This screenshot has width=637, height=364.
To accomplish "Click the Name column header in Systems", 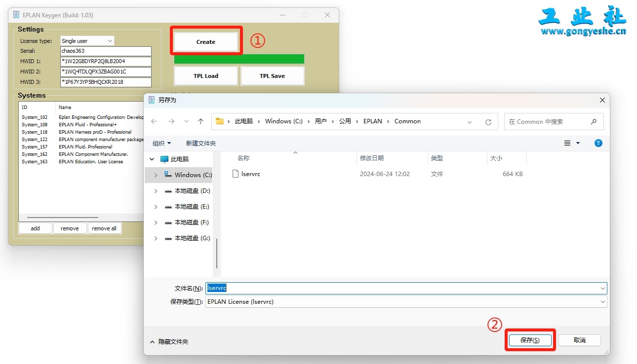I will point(100,107).
